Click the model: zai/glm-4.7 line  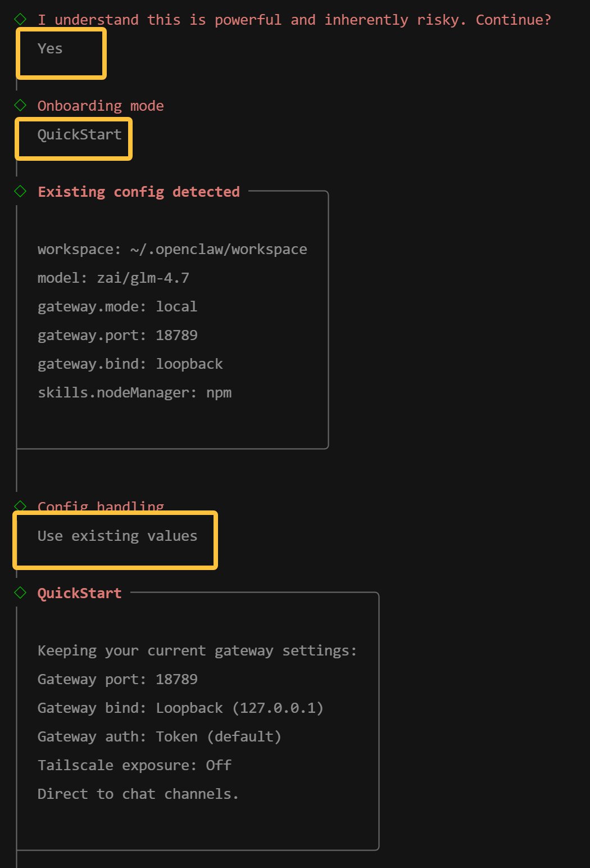[113, 278]
